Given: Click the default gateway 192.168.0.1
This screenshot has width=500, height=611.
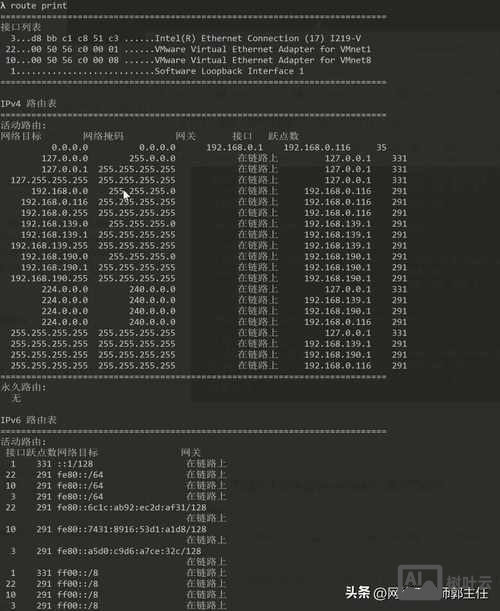Looking at the screenshot, I should click(235, 147).
